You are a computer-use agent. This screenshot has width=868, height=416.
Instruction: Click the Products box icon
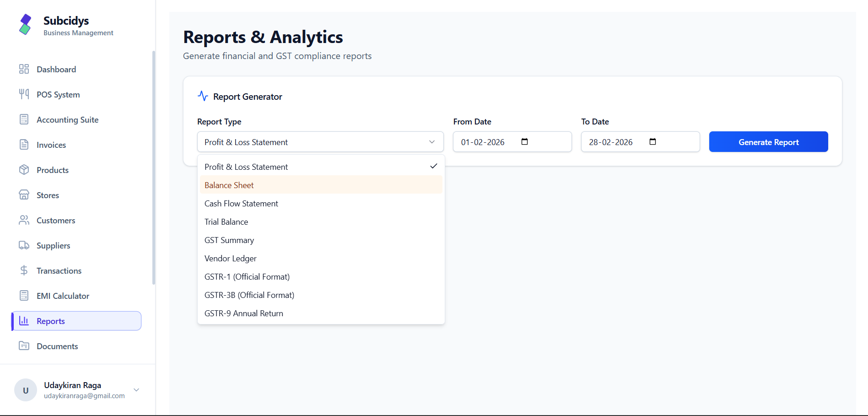pos(24,170)
